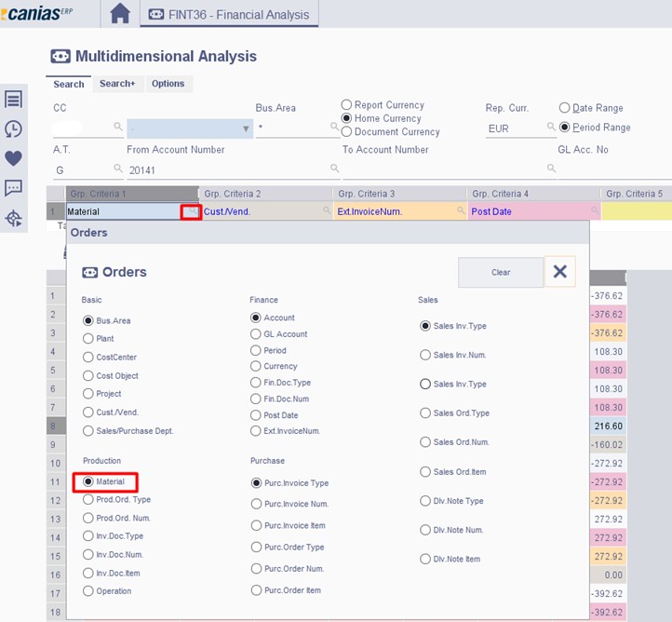Click the From Account Number input field
The image size is (672, 622).
[x=228, y=170]
